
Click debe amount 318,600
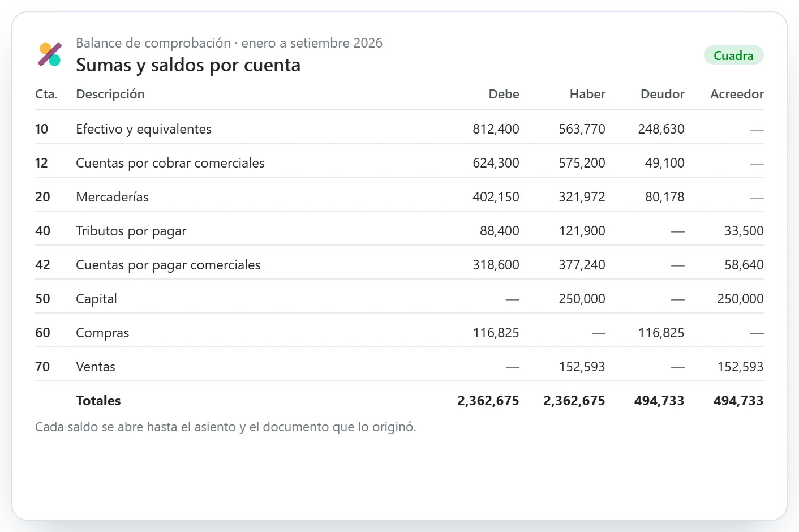pos(496,265)
